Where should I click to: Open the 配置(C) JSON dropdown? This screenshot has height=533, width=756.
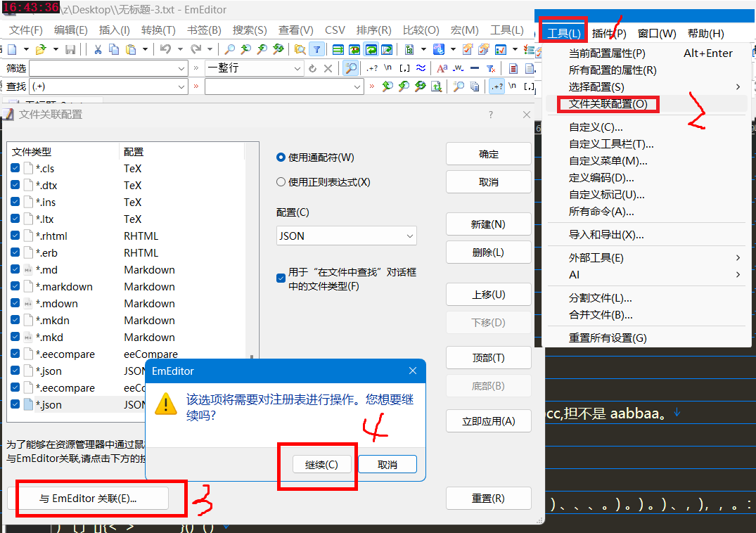pyautogui.click(x=346, y=236)
